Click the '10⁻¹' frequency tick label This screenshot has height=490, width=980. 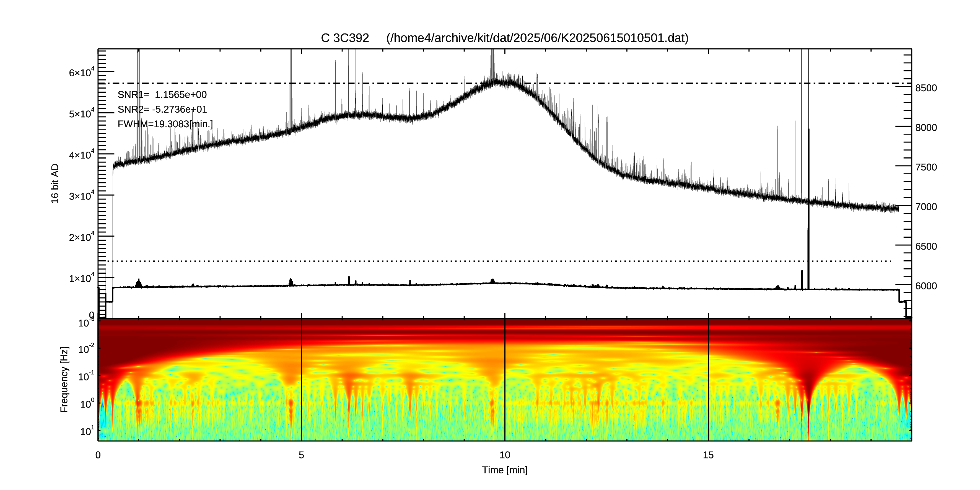click(87, 376)
